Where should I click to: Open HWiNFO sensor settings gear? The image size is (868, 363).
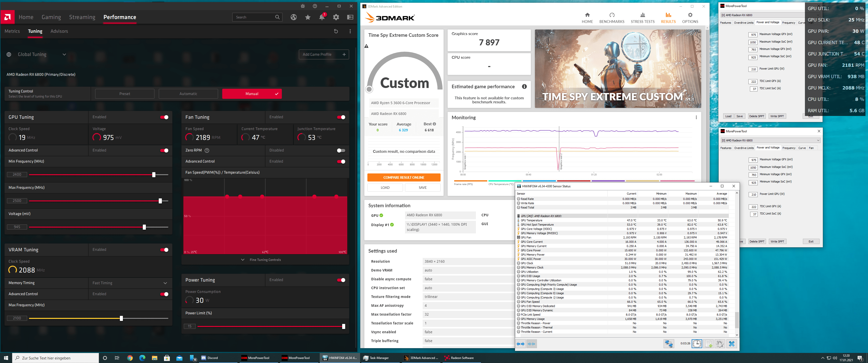click(720, 344)
